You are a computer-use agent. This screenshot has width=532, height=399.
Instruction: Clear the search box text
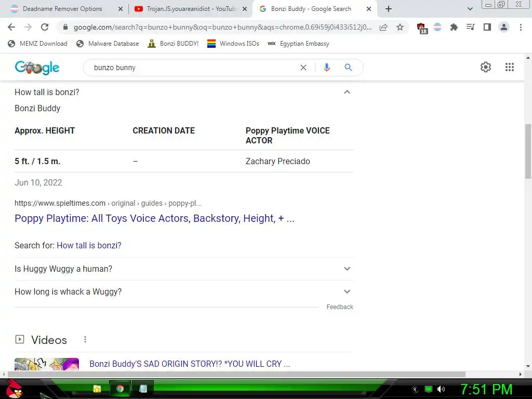coord(303,68)
